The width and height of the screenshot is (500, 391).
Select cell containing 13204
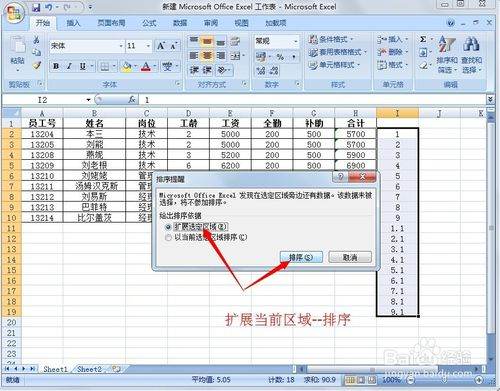point(42,134)
